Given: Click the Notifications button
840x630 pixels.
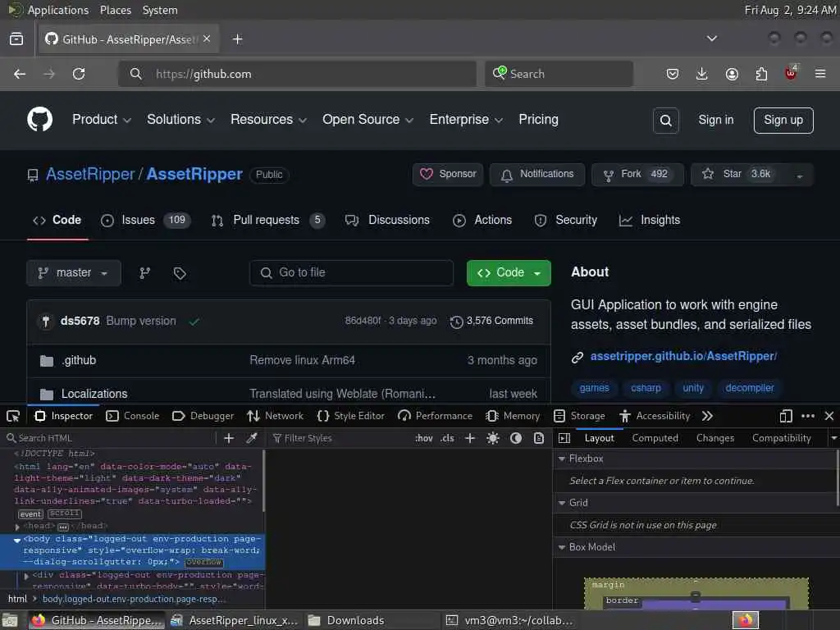Looking at the screenshot, I should pyautogui.click(x=537, y=175).
